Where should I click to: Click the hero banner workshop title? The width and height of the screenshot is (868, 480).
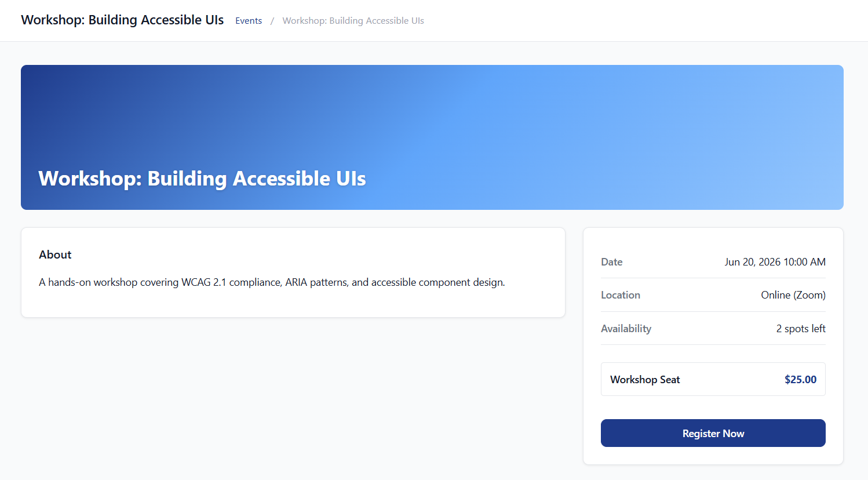(x=202, y=179)
